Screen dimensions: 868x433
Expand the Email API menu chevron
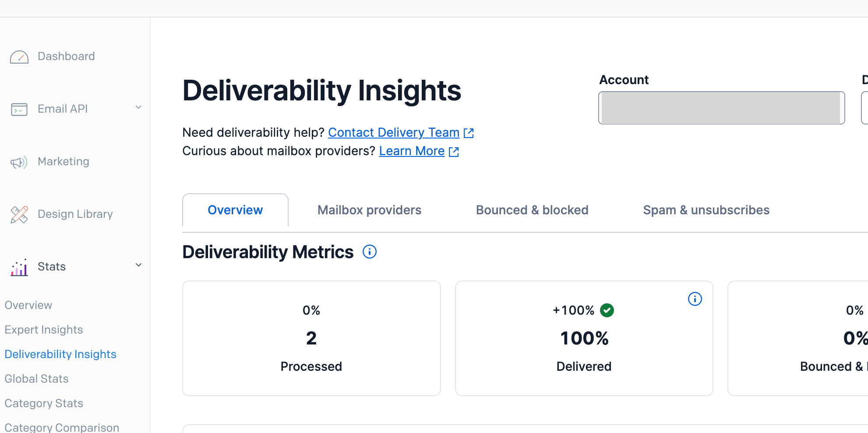[138, 107]
